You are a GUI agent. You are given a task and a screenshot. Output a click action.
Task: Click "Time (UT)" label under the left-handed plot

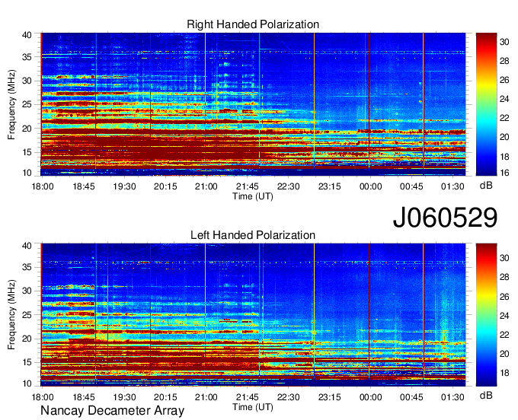(x=253, y=407)
